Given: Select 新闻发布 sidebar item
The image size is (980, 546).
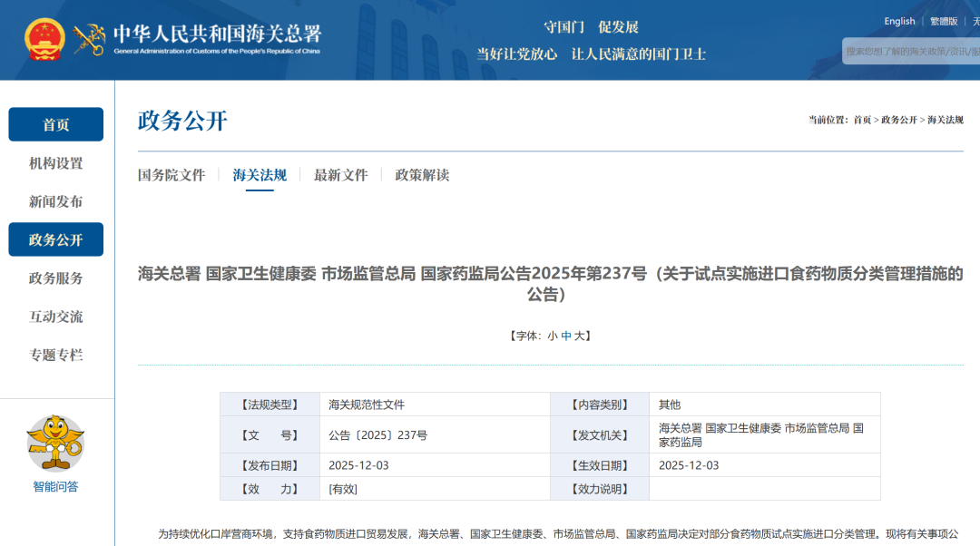Looking at the screenshot, I should 55,201.
